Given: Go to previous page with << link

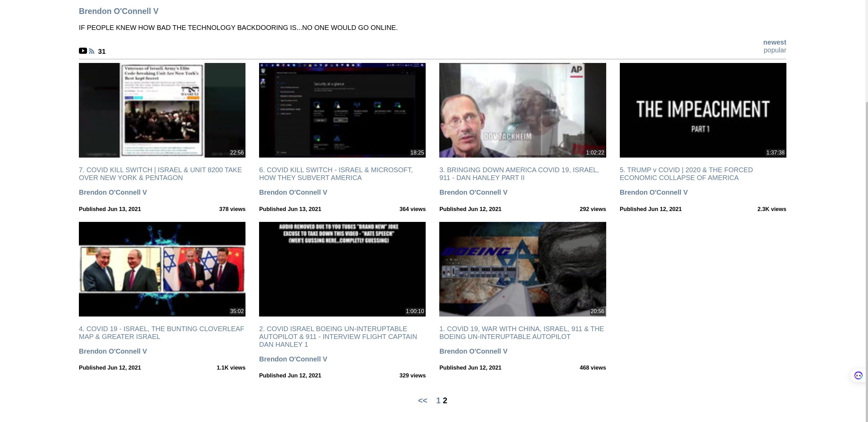Looking at the screenshot, I should click(423, 401).
